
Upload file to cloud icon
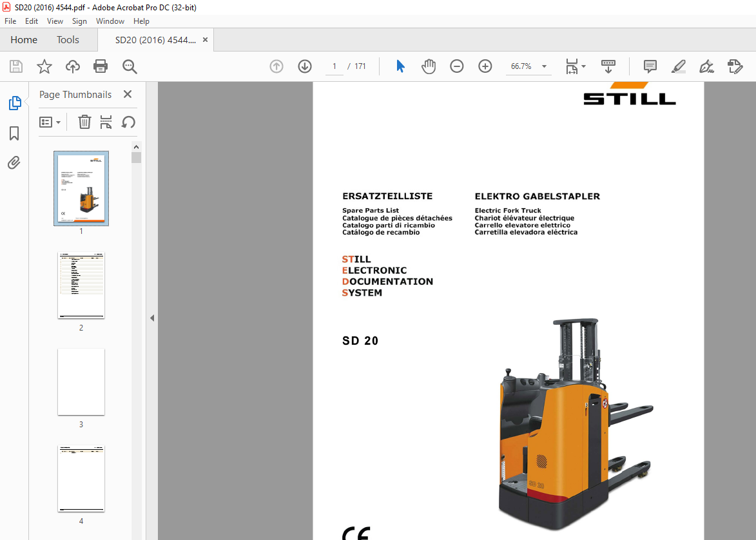tap(73, 66)
